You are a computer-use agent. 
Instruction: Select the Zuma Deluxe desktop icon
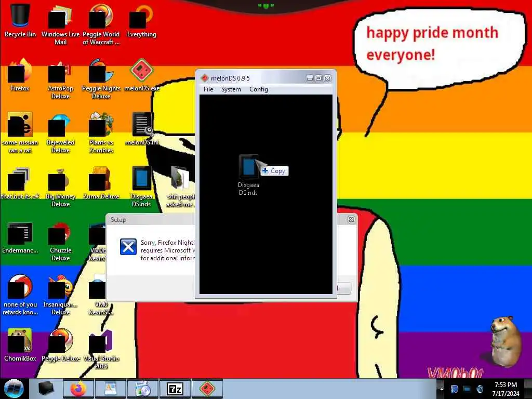pos(101,183)
